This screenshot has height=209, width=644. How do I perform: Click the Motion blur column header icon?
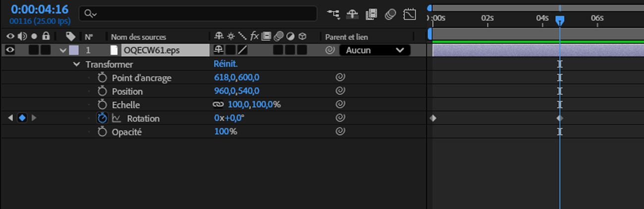(278, 36)
